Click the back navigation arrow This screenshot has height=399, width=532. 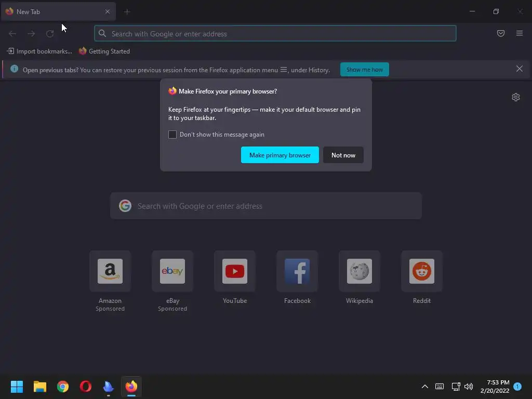[x=12, y=34]
